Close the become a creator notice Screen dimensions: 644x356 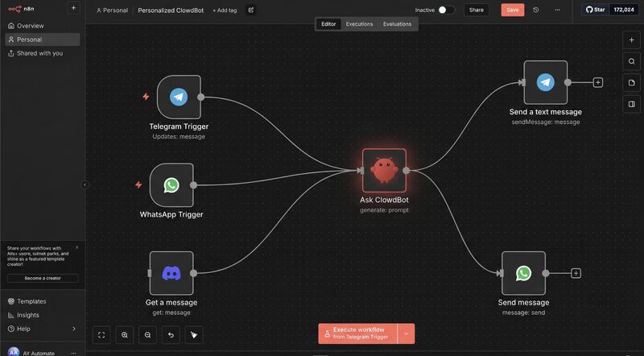(77, 247)
